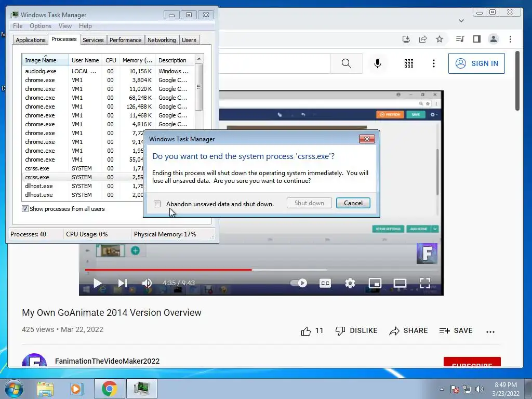Open the View menu in Task Manager
The width and height of the screenshot is (532, 399).
pyautogui.click(x=65, y=26)
